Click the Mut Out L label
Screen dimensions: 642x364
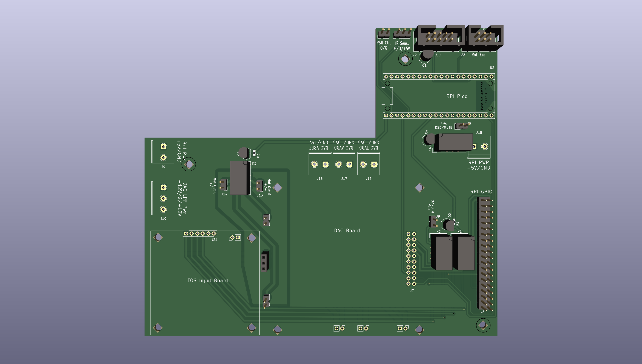click(213, 186)
